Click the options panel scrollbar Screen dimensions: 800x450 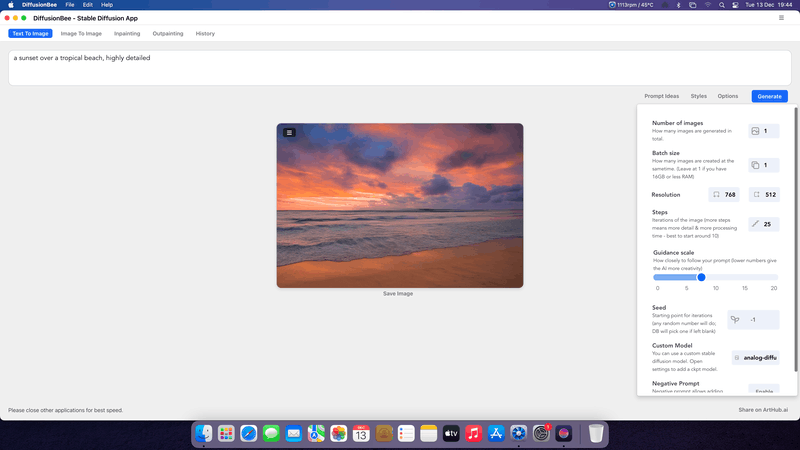(795, 240)
